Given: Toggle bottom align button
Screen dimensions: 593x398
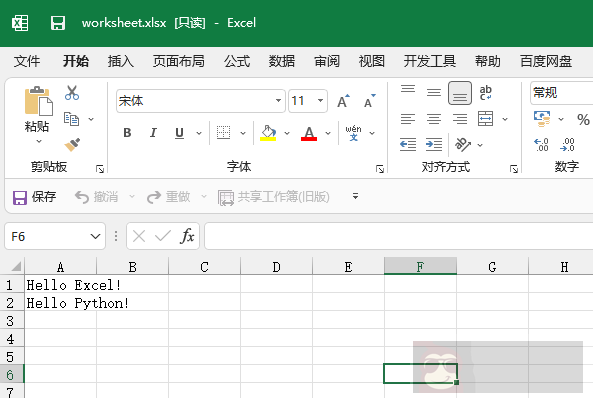Looking at the screenshot, I should (x=460, y=93).
